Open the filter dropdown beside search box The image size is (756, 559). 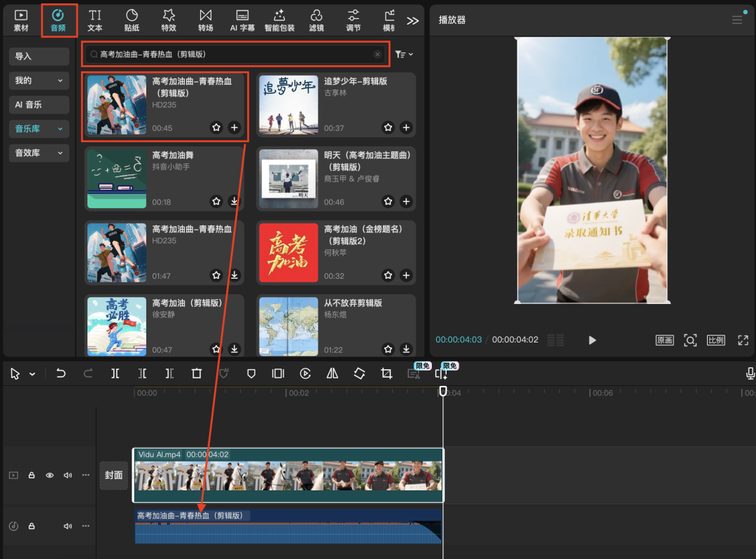pos(404,54)
